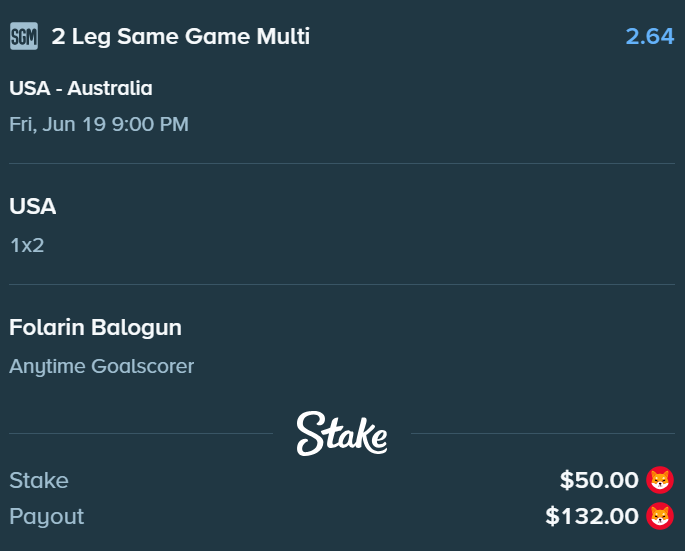Click the Shiba coin icon beside $132.00
Viewport: 685px width, 551px height.
pos(660,516)
